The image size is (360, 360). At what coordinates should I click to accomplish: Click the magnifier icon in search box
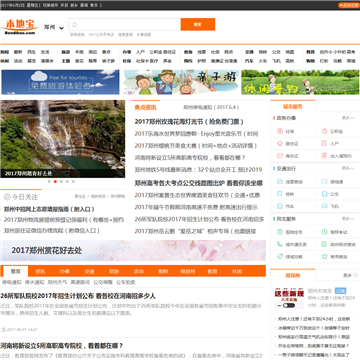coord(75,25)
